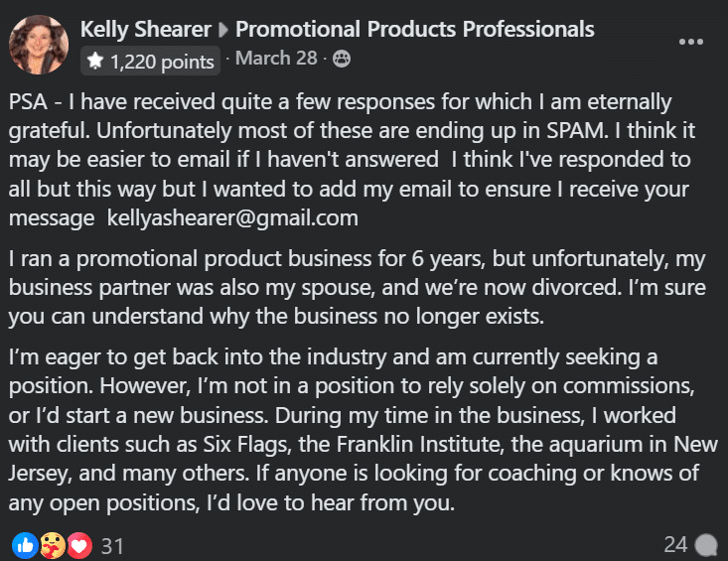Show the 24 comments count
Screen dimensions: 728x561
[675, 545]
